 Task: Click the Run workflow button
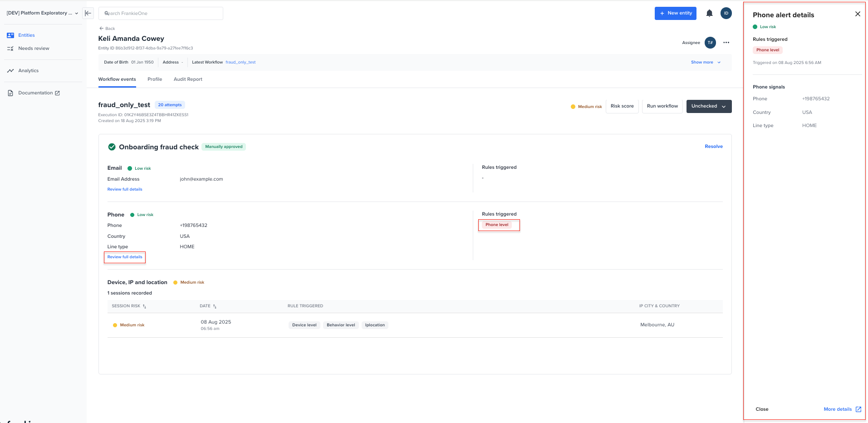coord(662,106)
